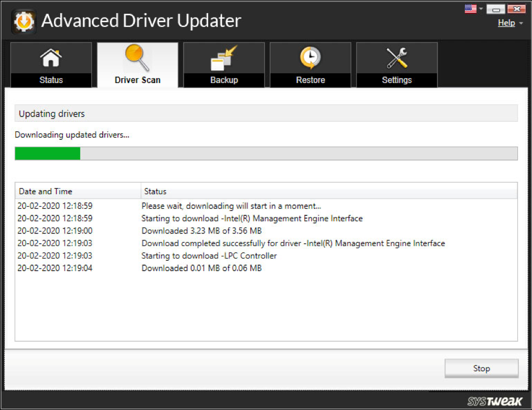The image size is (532, 410).
Task: Select the Driver Scan tab label
Action: [x=138, y=80]
